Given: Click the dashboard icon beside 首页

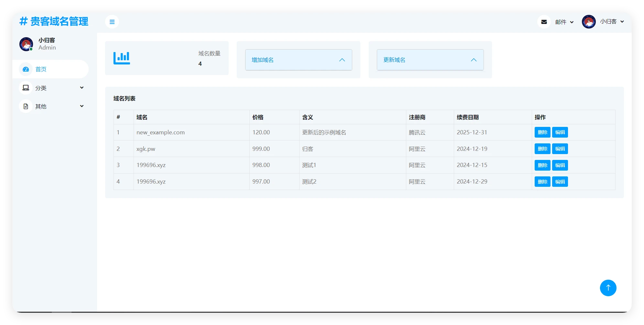Looking at the screenshot, I should 26,69.
